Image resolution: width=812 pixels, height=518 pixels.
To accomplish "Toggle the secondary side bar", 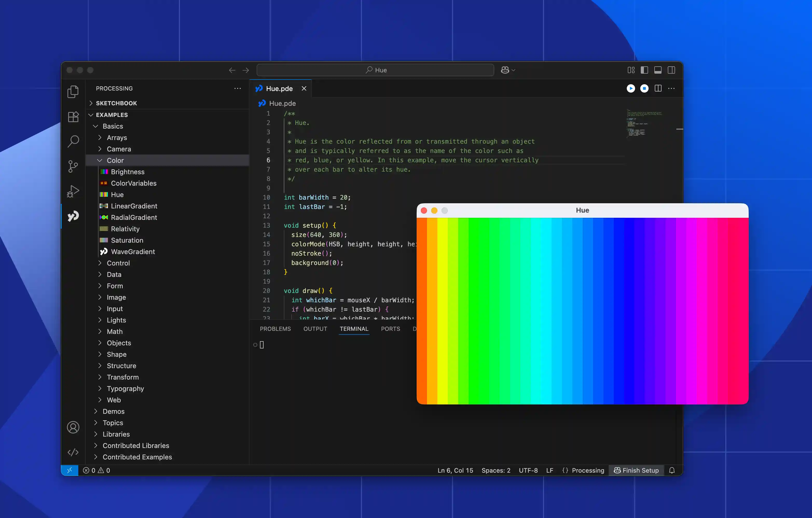I will [x=671, y=70].
